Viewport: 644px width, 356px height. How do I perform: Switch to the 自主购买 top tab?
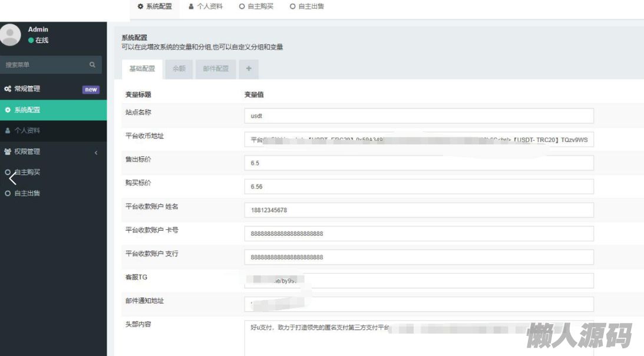point(256,6)
